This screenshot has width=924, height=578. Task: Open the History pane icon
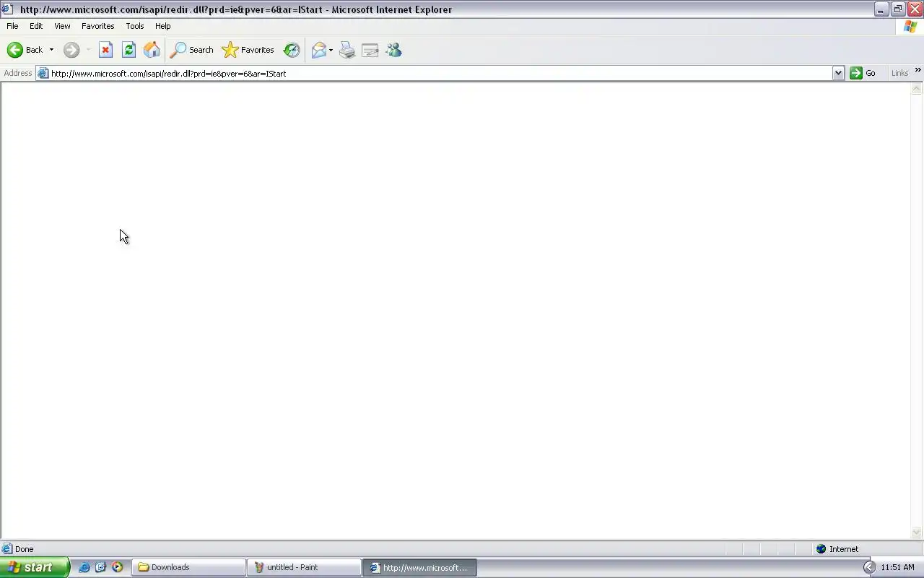[x=292, y=50]
